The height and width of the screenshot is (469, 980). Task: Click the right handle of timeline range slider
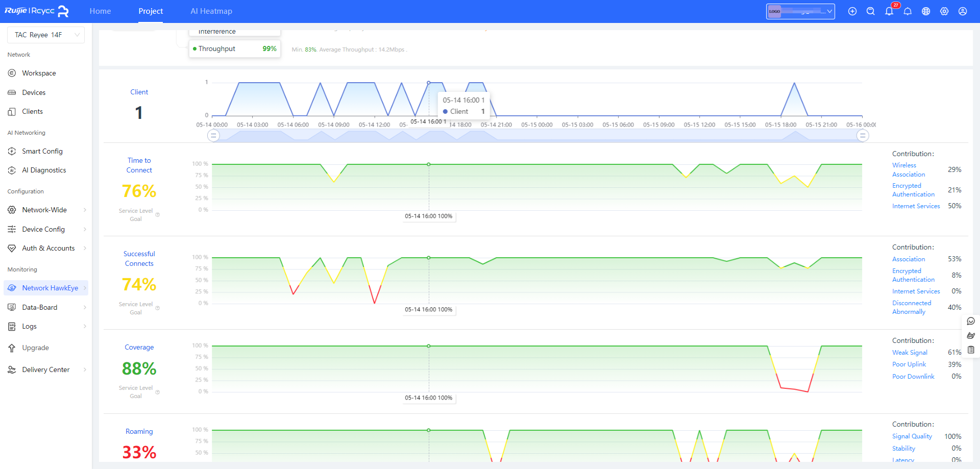click(x=862, y=136)
